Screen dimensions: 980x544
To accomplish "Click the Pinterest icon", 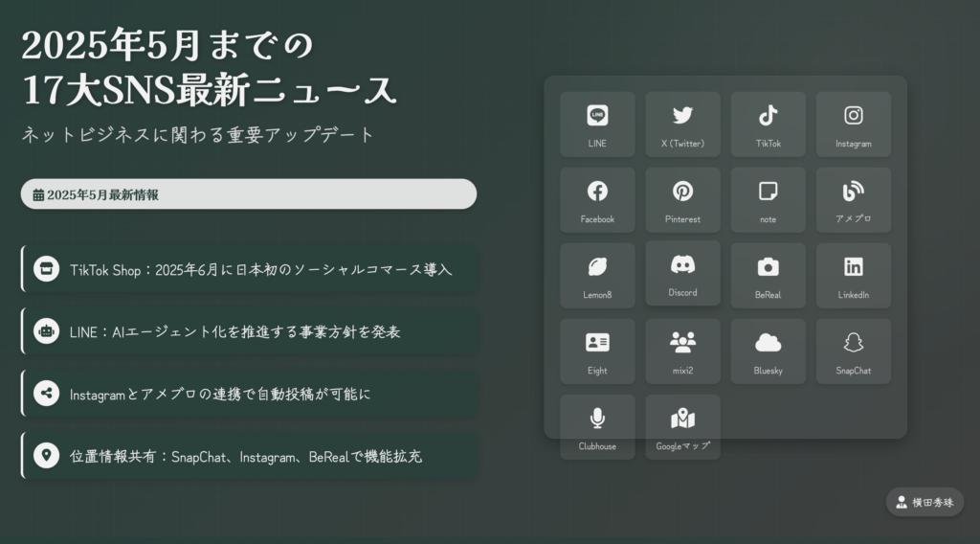I will click(x=682, y=191).
